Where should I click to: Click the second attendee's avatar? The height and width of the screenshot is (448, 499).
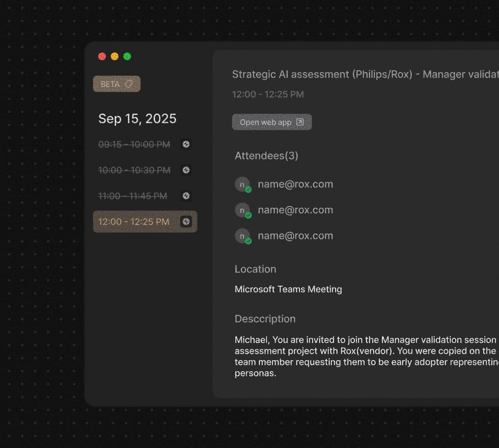(242, 210)
